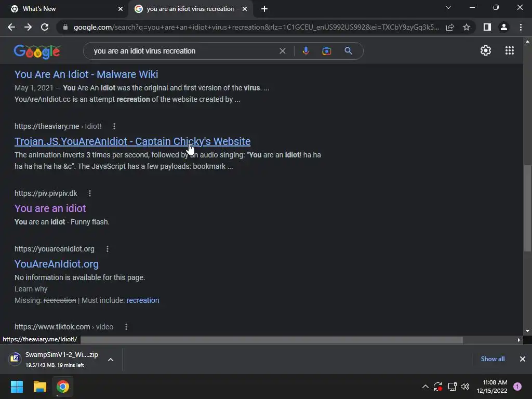Close the Google search results tab
The image size is (532, 399).
[x=245, y=9]
